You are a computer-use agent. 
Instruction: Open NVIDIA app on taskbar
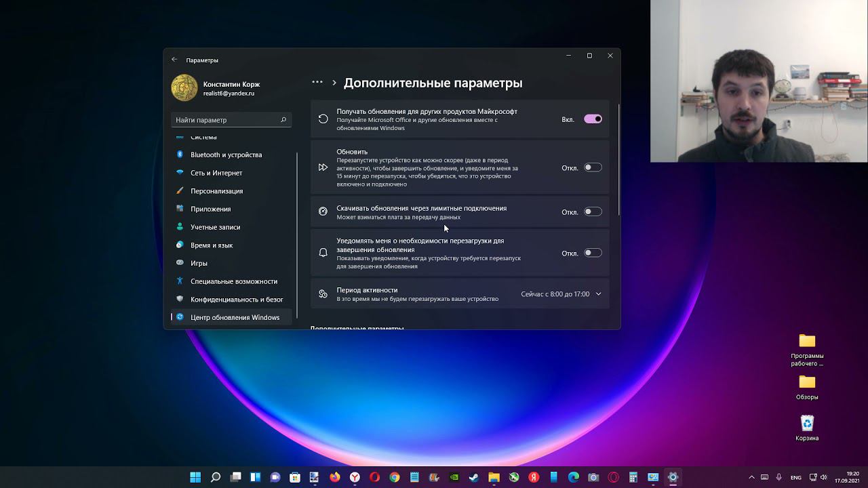tap(454, 477)
